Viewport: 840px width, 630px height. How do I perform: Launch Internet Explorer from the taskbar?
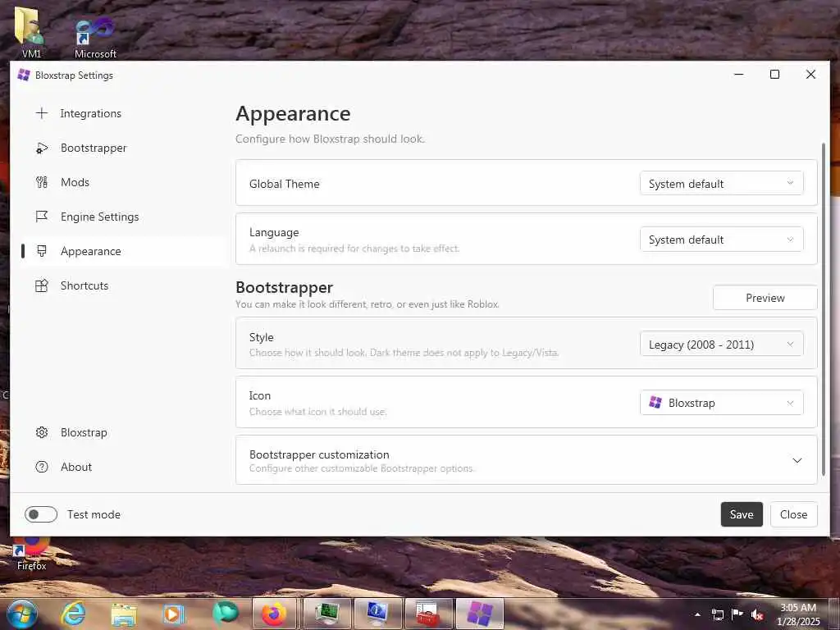(73, 614)
